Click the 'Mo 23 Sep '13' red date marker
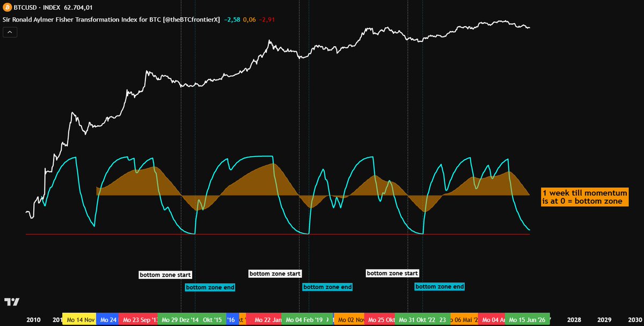 (x=139, y=320)
